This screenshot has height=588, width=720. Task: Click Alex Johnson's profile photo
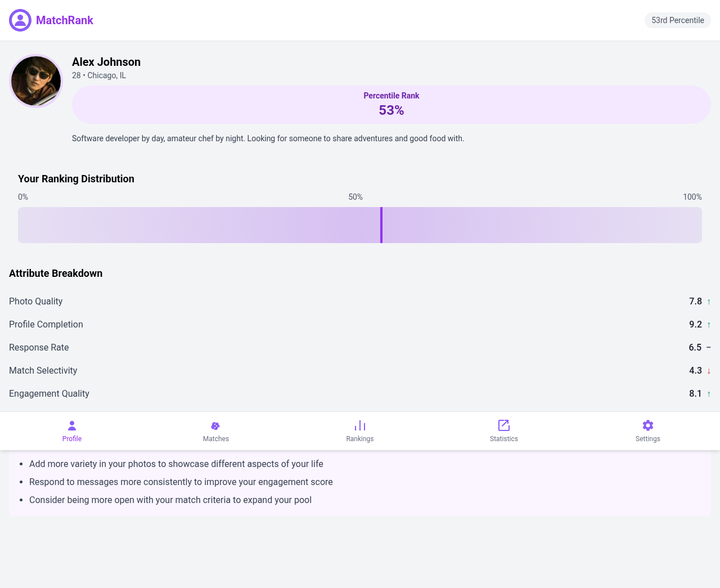click(36, 80)
